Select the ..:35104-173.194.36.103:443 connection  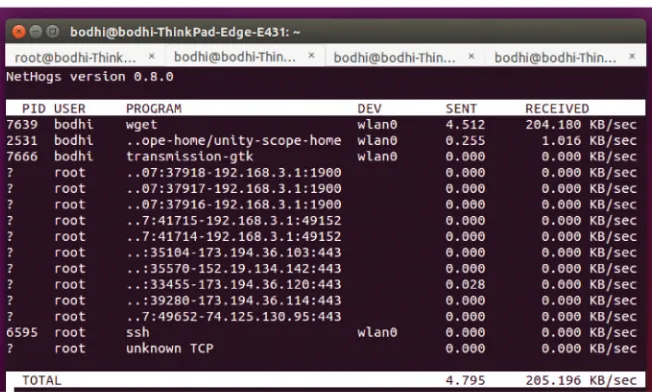pyautogui.click(x=234, y=253)
